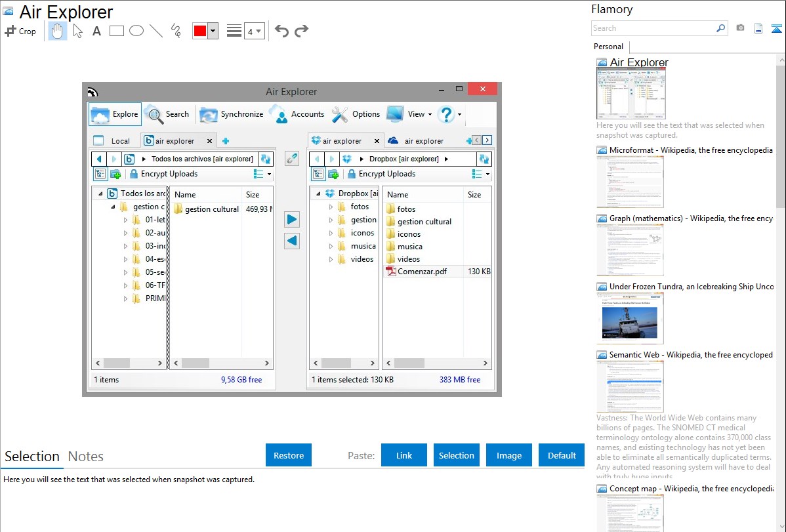Expand the 01-let folder in the tree
786x532 pixels.
125,220
